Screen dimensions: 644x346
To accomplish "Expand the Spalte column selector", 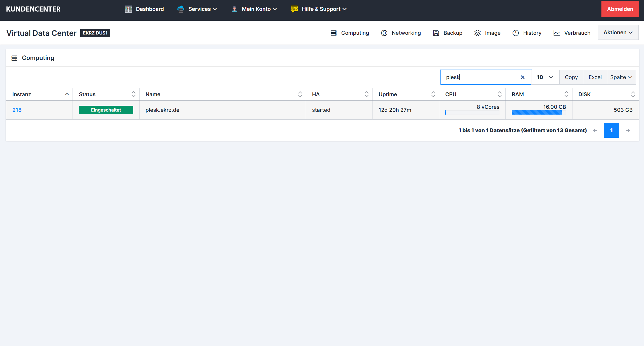I will tap(621, 77).
